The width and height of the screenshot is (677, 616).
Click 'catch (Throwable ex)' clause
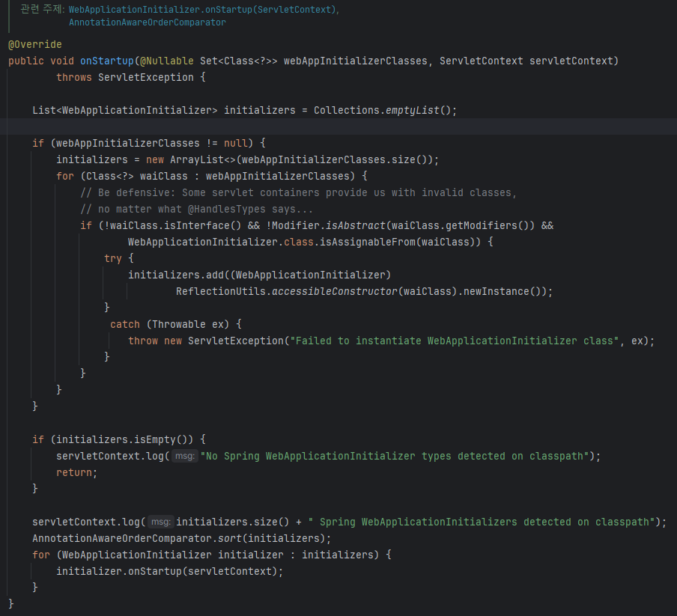coord(170,324)
